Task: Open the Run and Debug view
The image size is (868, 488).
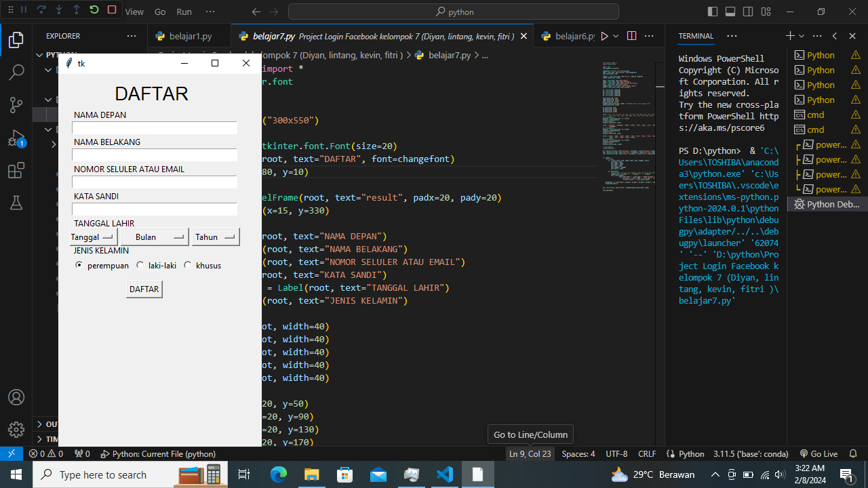Action: pyautogui.click(x=16, y=138)
